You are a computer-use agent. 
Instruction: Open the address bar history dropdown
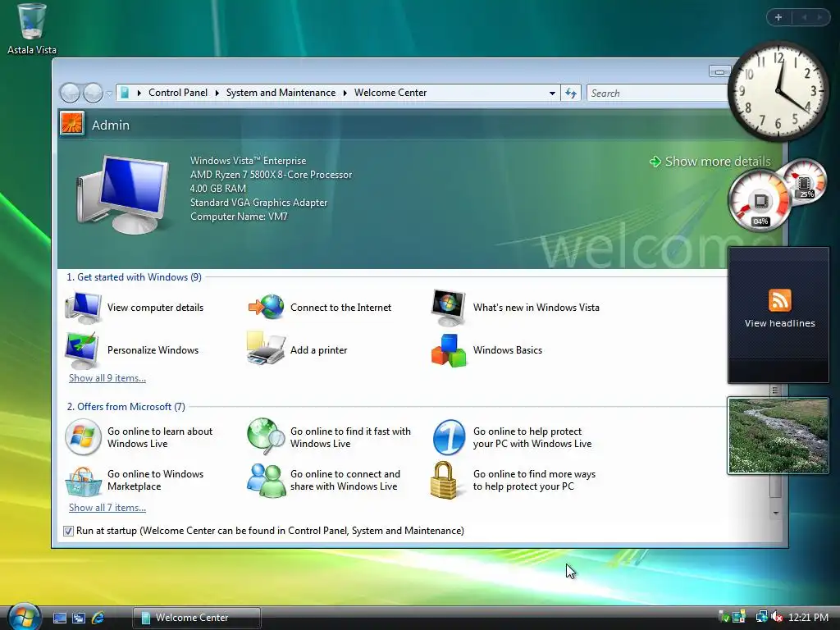click(552, 94)
